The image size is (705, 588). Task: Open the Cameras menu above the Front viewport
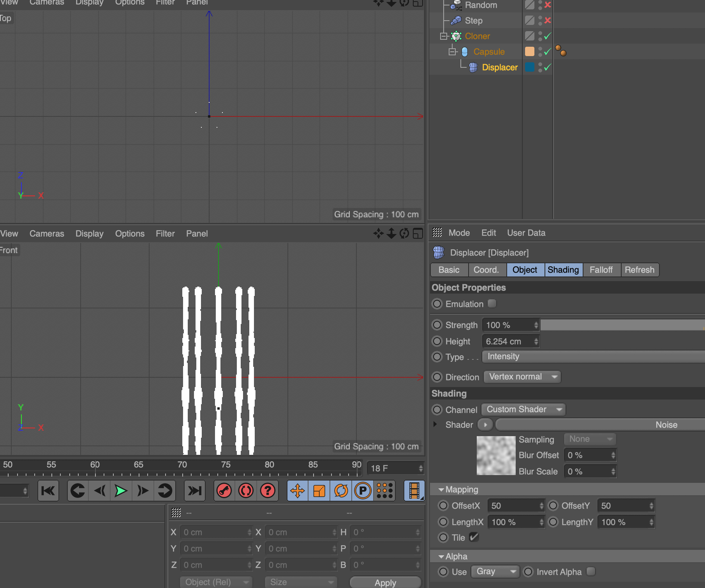[47, 233]
